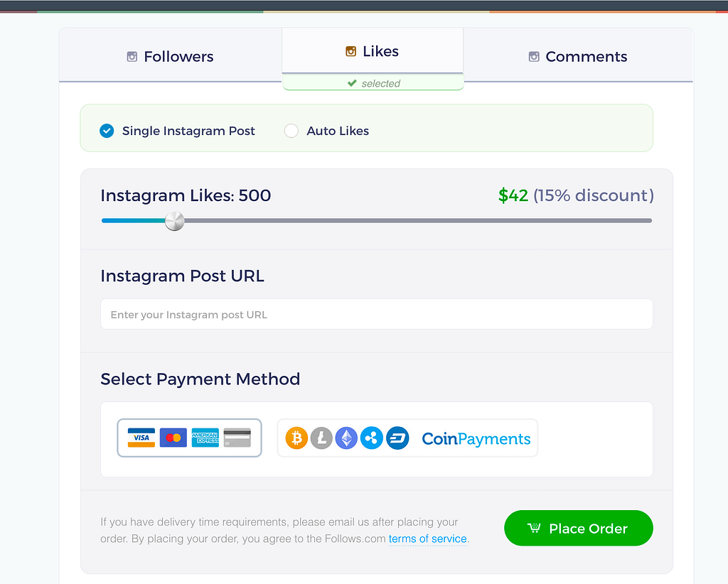Click the generic gray credit card icon

pos(237,438)
